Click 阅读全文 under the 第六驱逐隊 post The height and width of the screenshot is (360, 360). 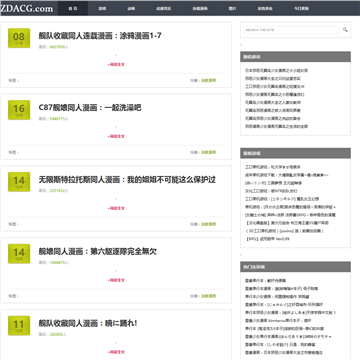click(116, 280)
